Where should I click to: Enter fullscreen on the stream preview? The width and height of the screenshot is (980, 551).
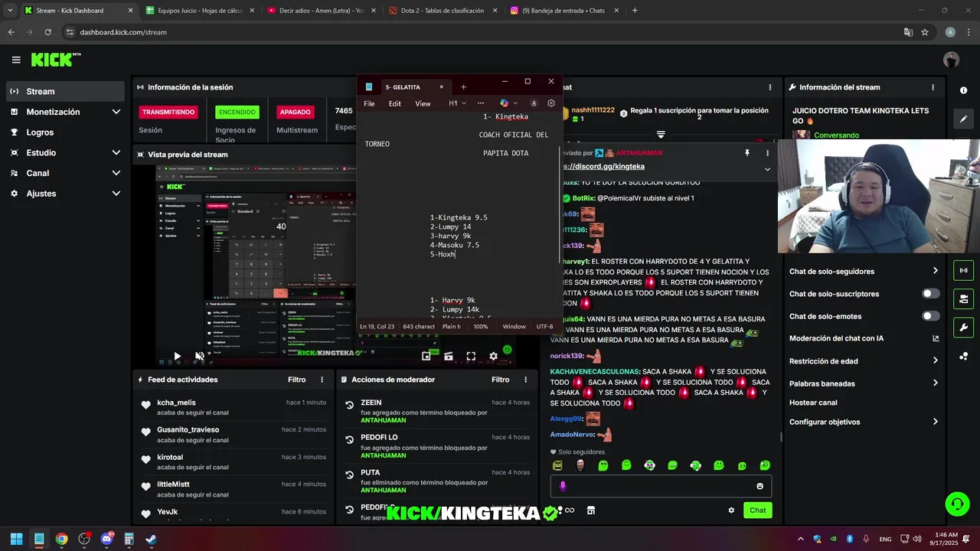tap(471, 356)
